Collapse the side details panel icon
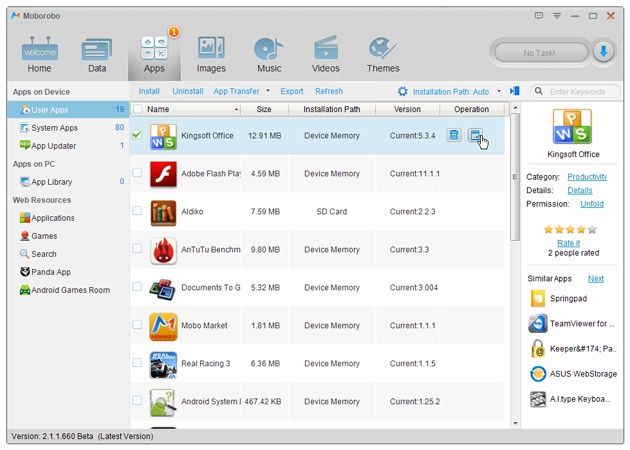The height and width of the screenshot is (450, 630). tap(515, 91)
